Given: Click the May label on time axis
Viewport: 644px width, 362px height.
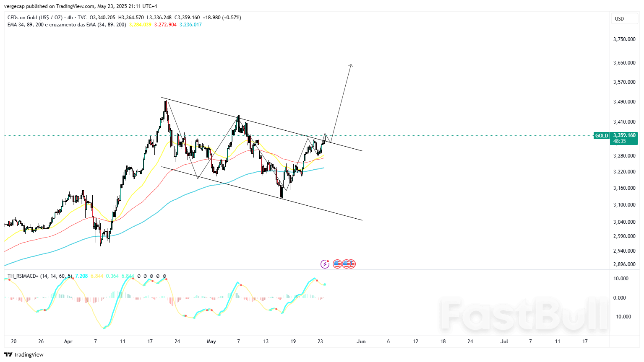Looking at the screenshot, I should pyautogui.click(x=211, y=341).
